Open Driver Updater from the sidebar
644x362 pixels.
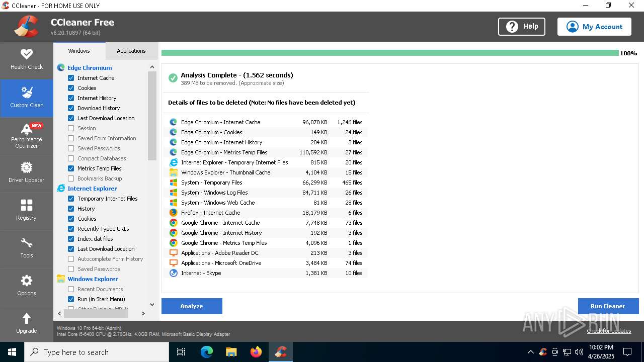26,173
